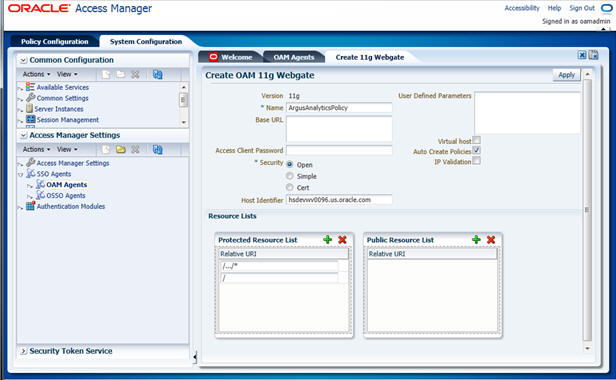Click the Apply button
616x380 pixels.
click(x=566, y=75)
